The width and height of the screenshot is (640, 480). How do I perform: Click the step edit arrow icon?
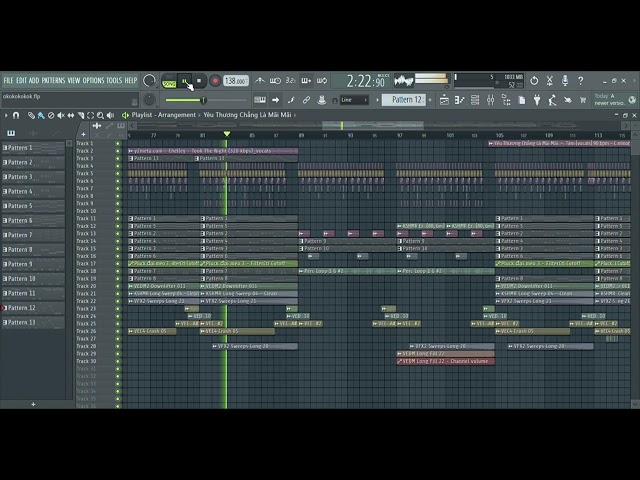[x=276, y=100]
